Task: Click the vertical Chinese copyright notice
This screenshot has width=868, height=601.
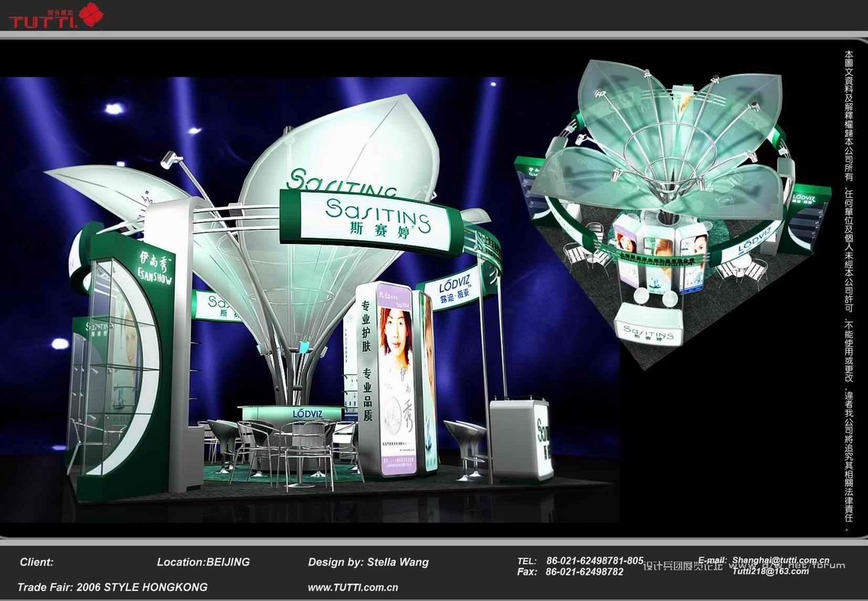Action: tap(849, 290)
